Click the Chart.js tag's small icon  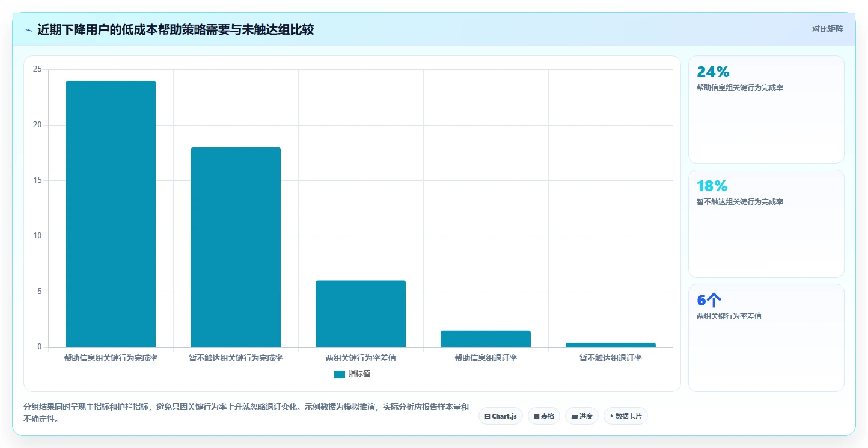487,416
